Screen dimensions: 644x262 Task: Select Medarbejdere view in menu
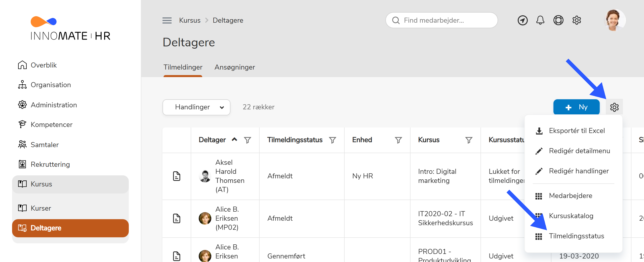point(574,196)
